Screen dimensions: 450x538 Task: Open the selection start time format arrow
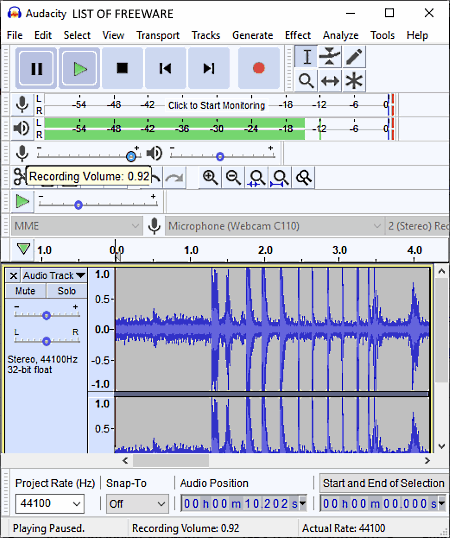pyautogui.click(x=442, y=503)
